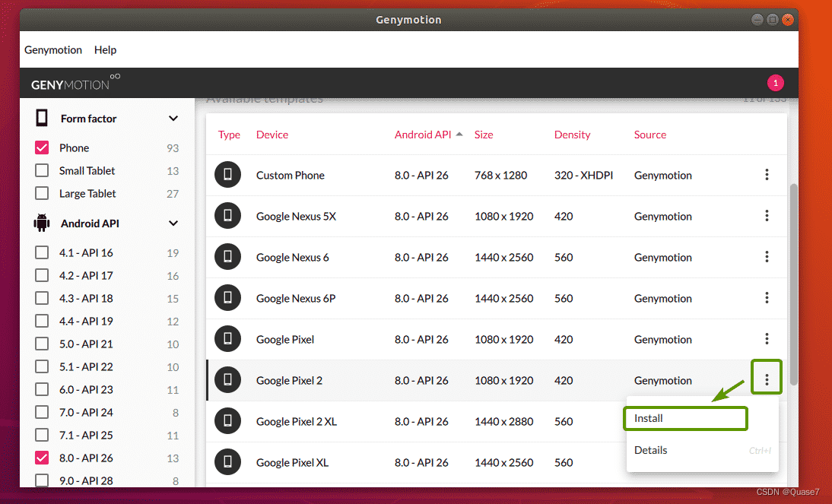
Task: Sort by the Density column header
Action: pos(573,135)
